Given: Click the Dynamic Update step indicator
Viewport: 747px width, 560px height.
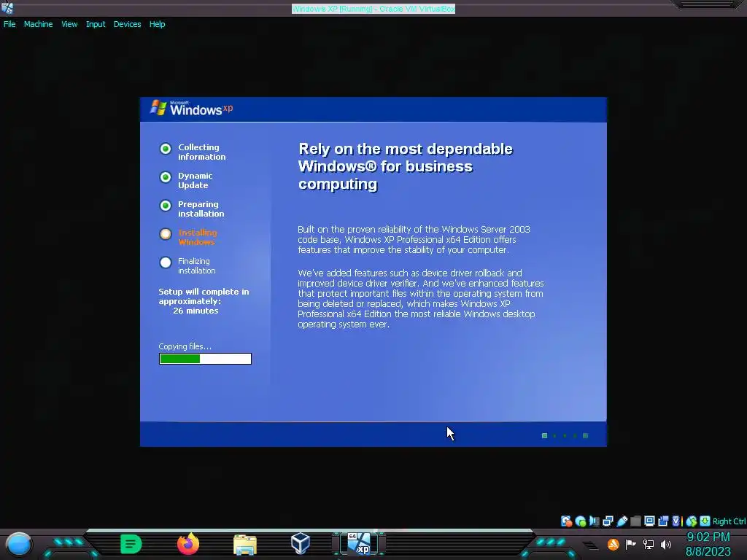Looking at the screenshot, I should click(x=166, y=178).
